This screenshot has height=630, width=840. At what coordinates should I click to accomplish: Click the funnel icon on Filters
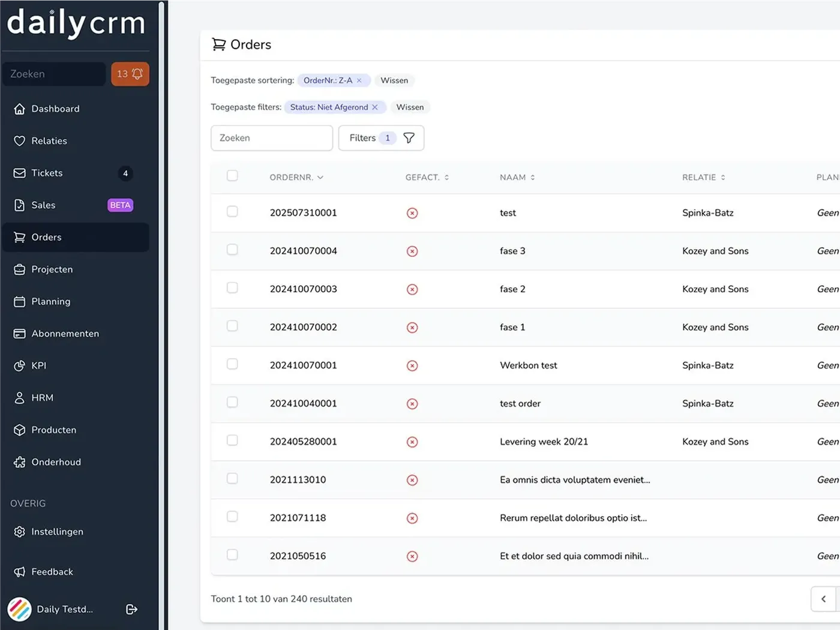409,138
